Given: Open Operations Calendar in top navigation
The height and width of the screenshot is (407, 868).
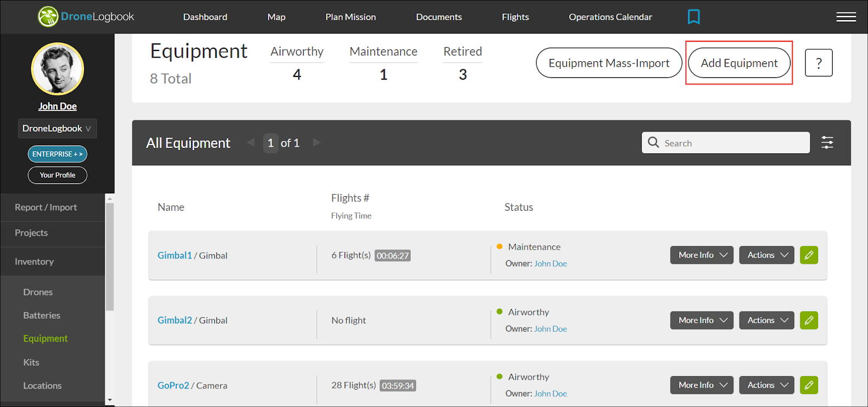Looking at the screenshot, I should click(x=610, y=17).
